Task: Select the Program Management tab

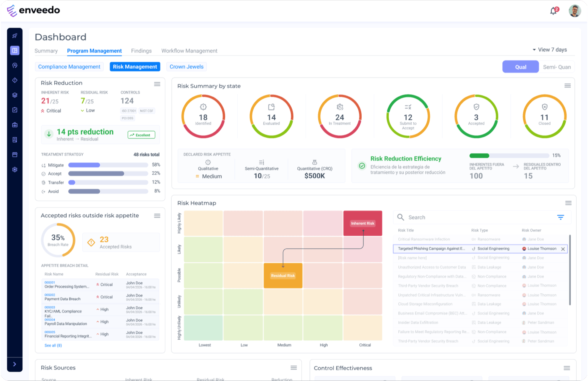Action: click(94, 51)
